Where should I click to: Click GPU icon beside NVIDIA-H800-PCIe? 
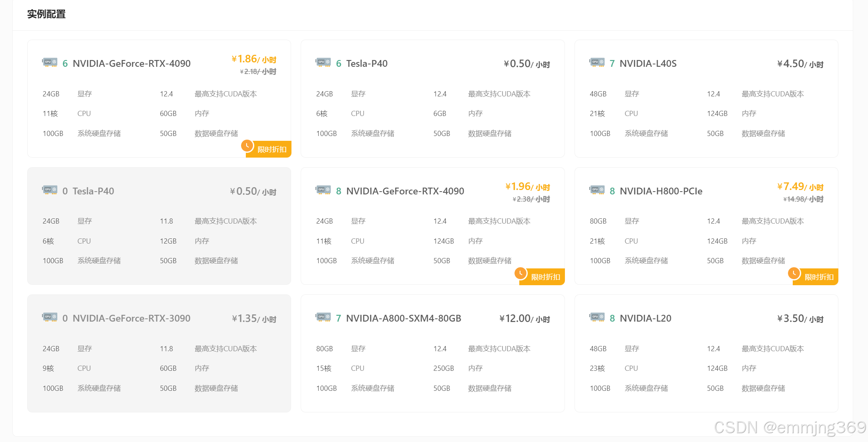coord(597,190)
